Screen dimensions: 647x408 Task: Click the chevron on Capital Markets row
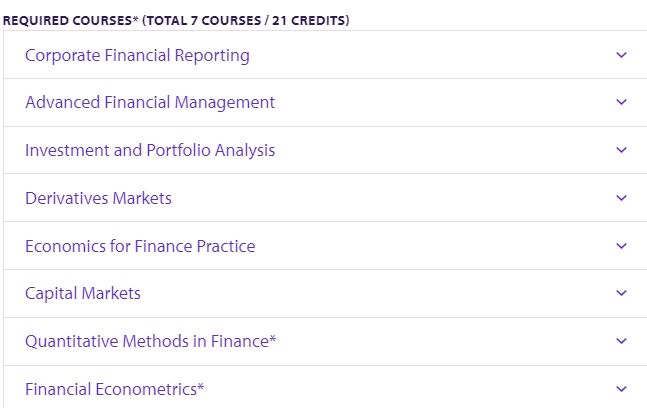coord(621,293)
